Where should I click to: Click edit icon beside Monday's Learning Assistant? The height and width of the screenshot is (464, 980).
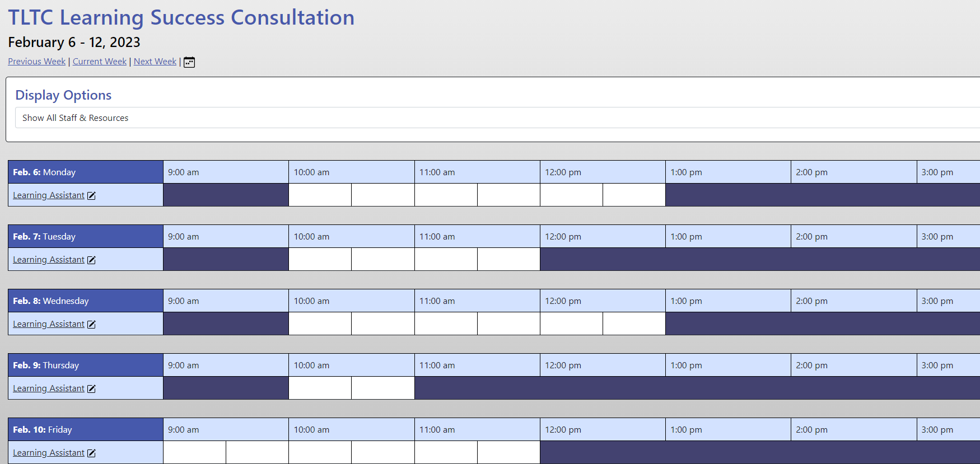(x=91, y=195)
